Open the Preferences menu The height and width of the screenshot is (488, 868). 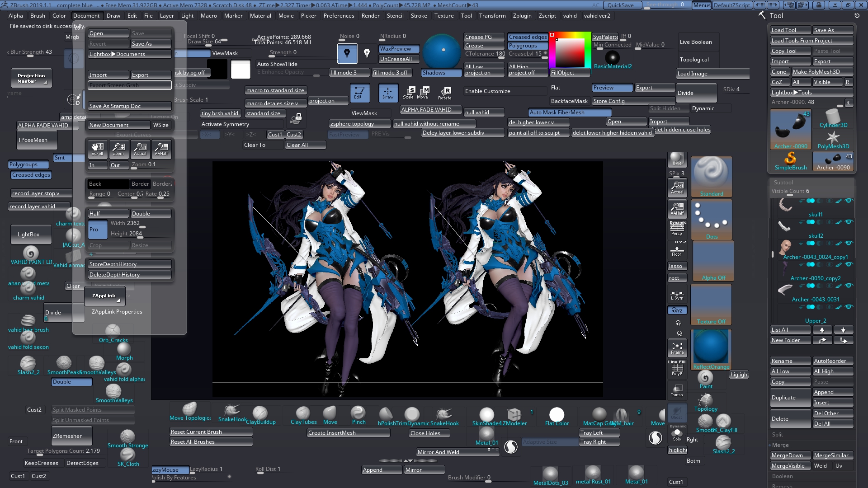tap(339, 16)
